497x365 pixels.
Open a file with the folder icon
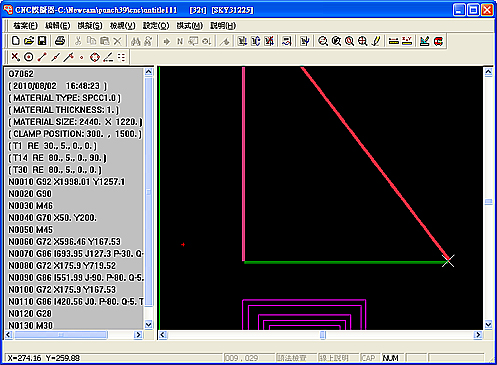29,41
